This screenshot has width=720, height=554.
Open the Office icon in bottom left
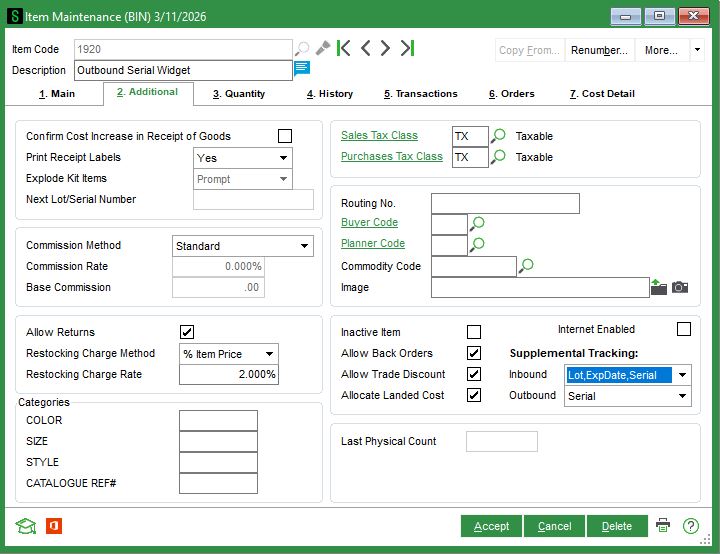click(x=54, y=526)
